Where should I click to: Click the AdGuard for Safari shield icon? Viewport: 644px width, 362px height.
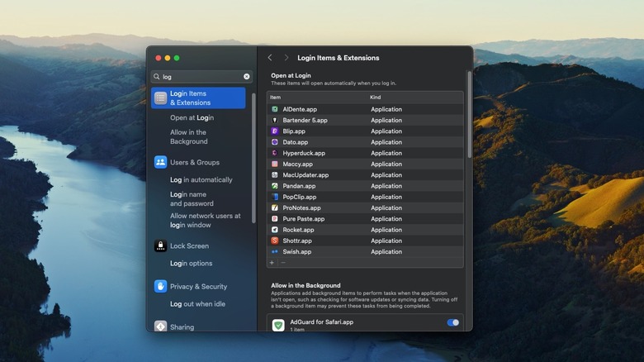pos(278,325)
